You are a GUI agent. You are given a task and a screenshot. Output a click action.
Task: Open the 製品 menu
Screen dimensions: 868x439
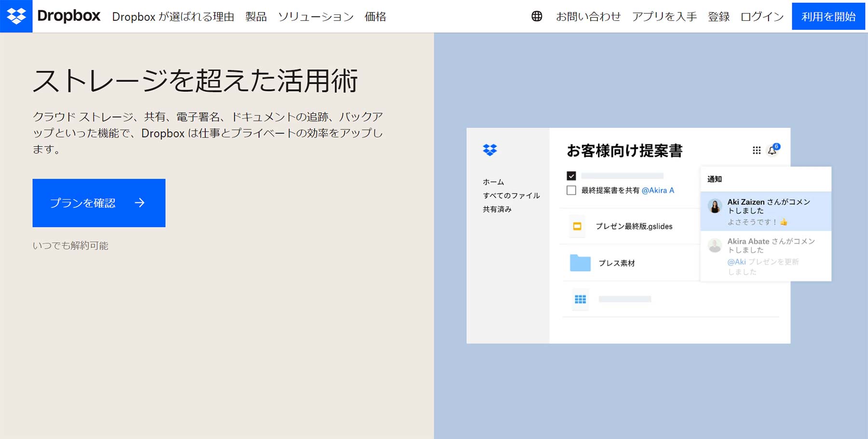pyautogui.click(x=256, y=16)
